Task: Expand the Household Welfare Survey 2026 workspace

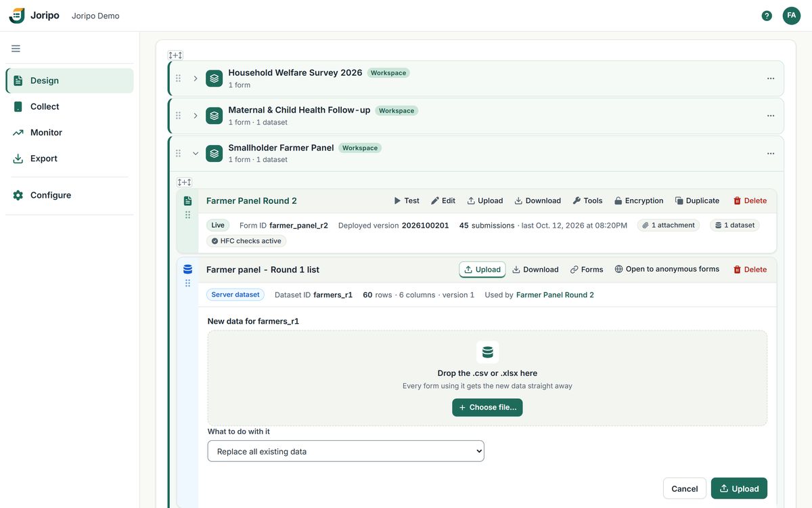Action: (x=196, y=79)
